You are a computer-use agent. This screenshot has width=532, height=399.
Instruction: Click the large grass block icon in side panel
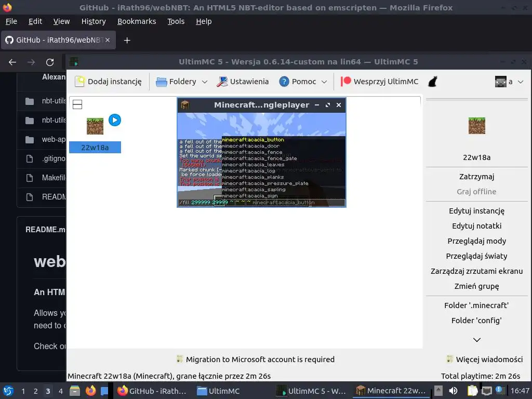coord(477,126)
